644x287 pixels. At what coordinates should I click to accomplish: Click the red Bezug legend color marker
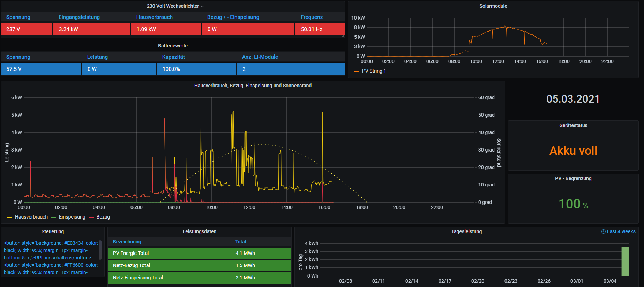(x=91, y=217)
